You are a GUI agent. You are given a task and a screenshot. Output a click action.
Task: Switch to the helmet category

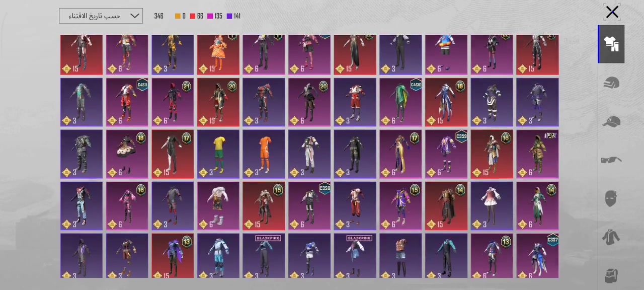tap(612, 83)
